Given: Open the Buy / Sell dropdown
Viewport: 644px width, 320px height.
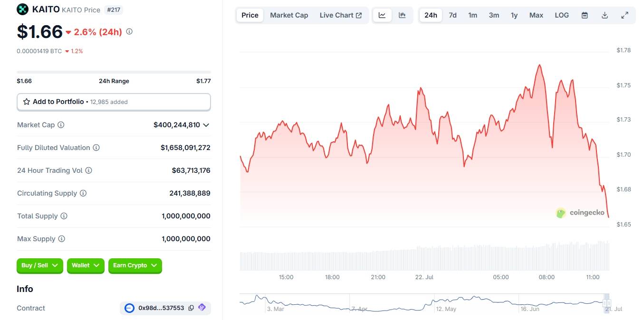Looking at the screenshot, I should (x=40, y=265).
